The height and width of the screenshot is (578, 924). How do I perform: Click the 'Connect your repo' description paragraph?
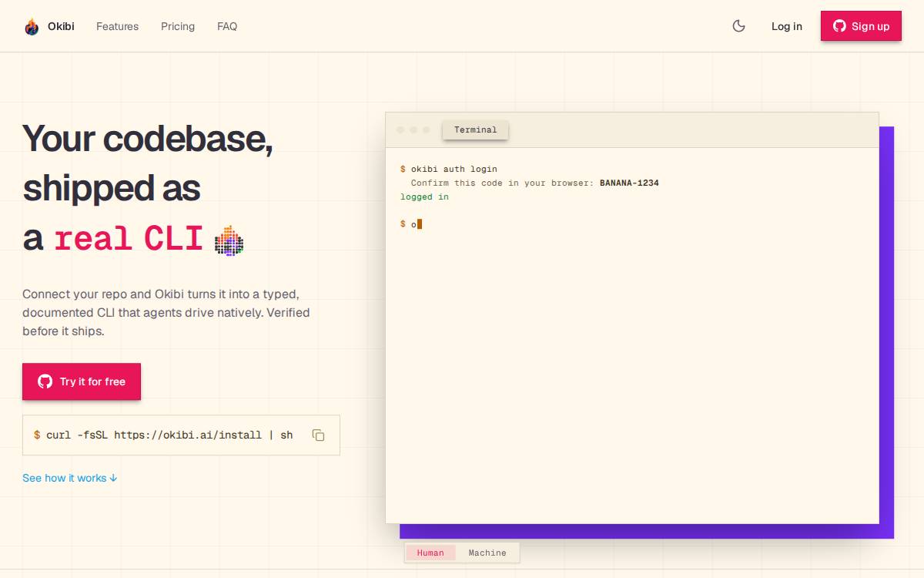pyautogui.click(x=166, y=313)
